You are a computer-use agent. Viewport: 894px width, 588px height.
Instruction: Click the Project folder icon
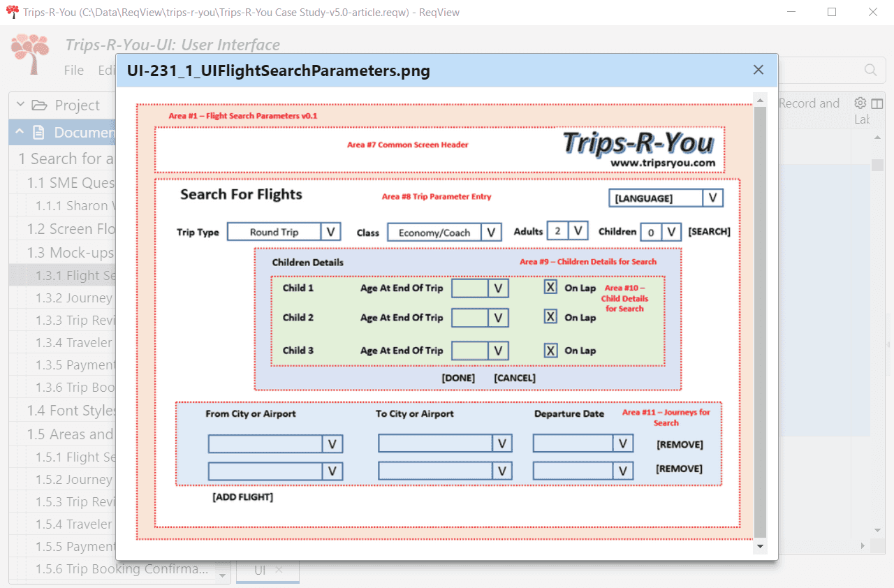(x=39, y=105)
